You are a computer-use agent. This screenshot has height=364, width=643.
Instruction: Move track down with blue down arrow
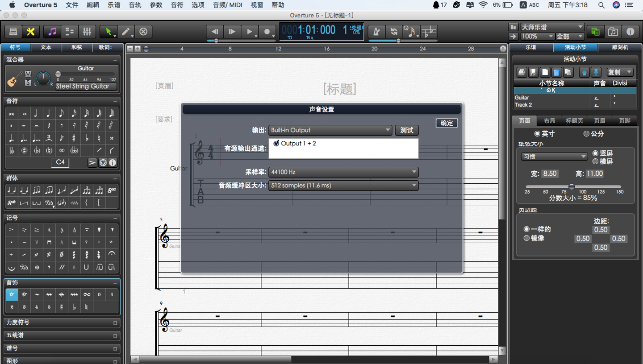(595, 72)
